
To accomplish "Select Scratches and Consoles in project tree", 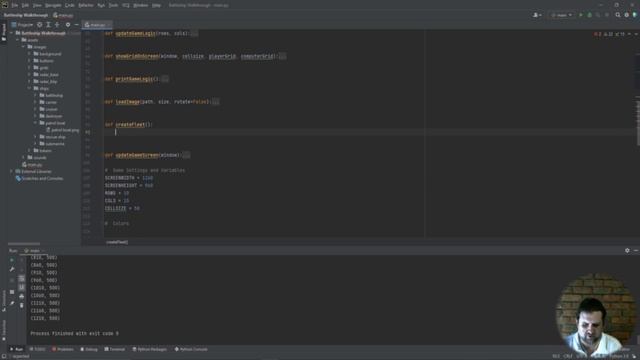I will (x=40, y=179).
